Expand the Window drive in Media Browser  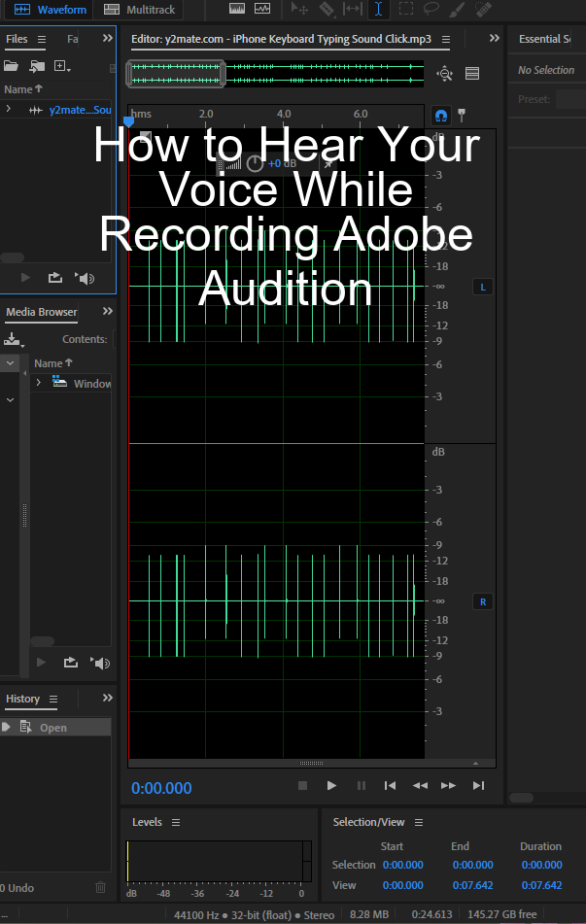(38, 383)
